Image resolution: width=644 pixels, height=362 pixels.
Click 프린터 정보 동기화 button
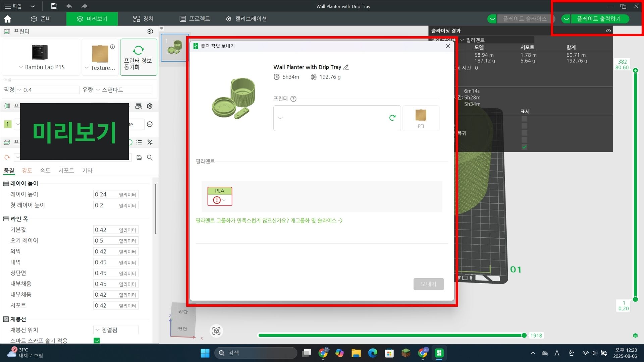(139, 57)
